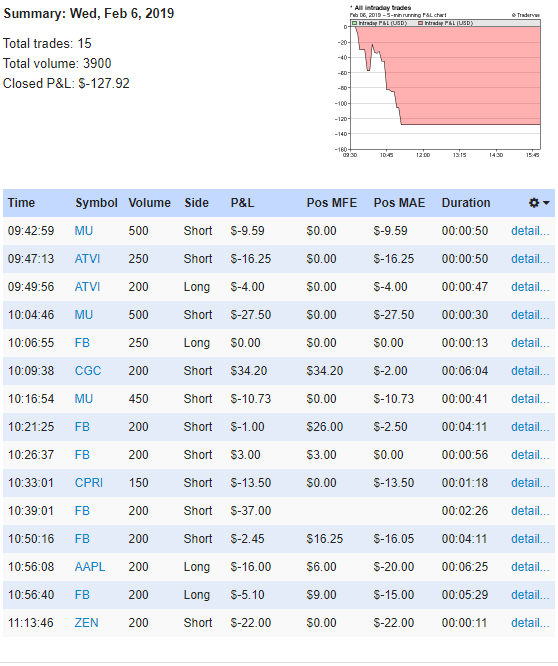The height and width of the screenshot is (666, 558).
Task: Open detail link for 09:42:59 MU trade
Action: 530,231
